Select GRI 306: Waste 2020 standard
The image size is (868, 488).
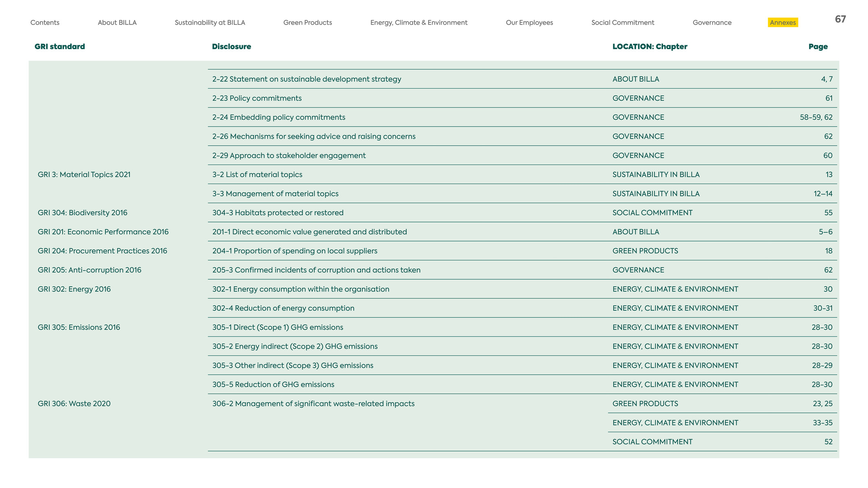pos(74,404)
